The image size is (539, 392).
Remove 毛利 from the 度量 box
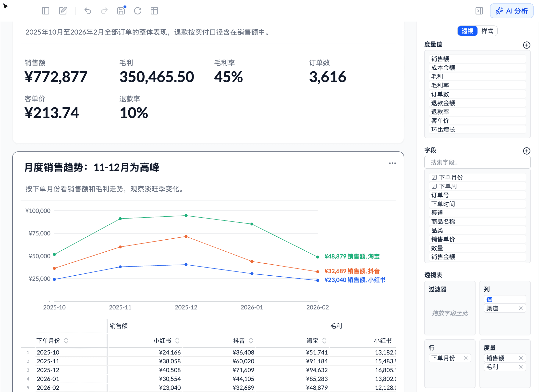521,367
